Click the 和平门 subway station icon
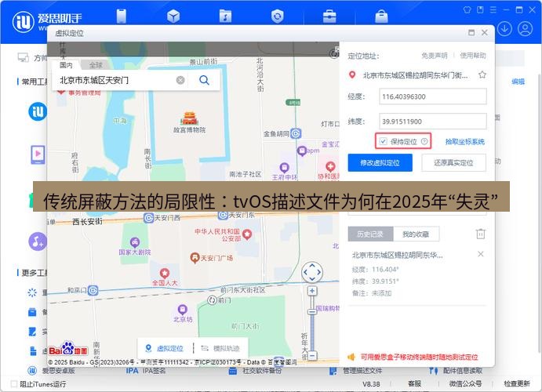This screenshot has height=392, width=542. click(x=93, y=290)
